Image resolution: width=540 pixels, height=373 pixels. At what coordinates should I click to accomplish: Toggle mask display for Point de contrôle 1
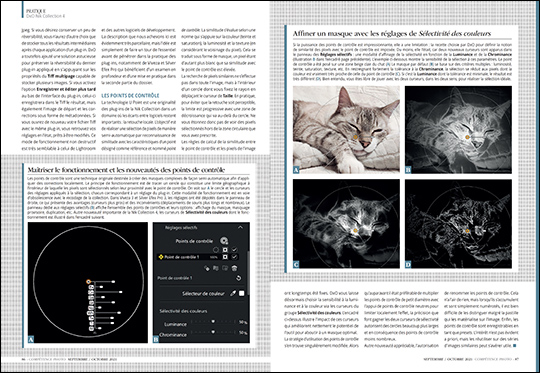coord(225,257)
